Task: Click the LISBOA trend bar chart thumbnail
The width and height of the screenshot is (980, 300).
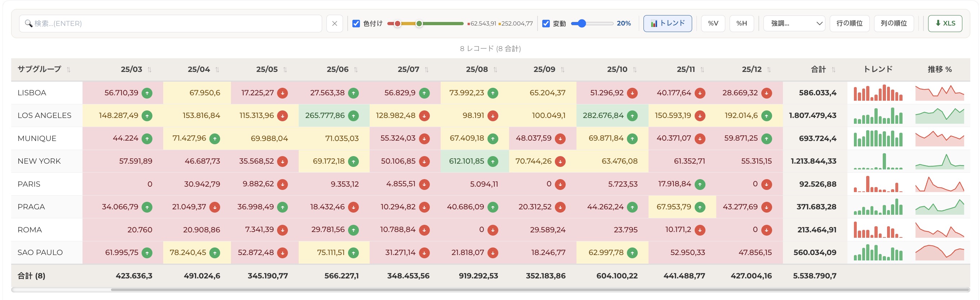Action: pyautogui.click(x=878, y=93)
